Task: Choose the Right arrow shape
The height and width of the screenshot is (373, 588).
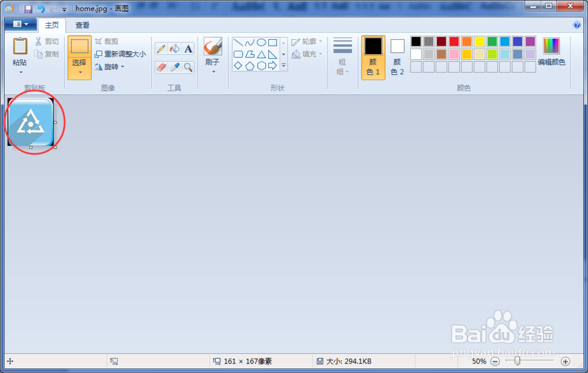Action: click(273, 66)
